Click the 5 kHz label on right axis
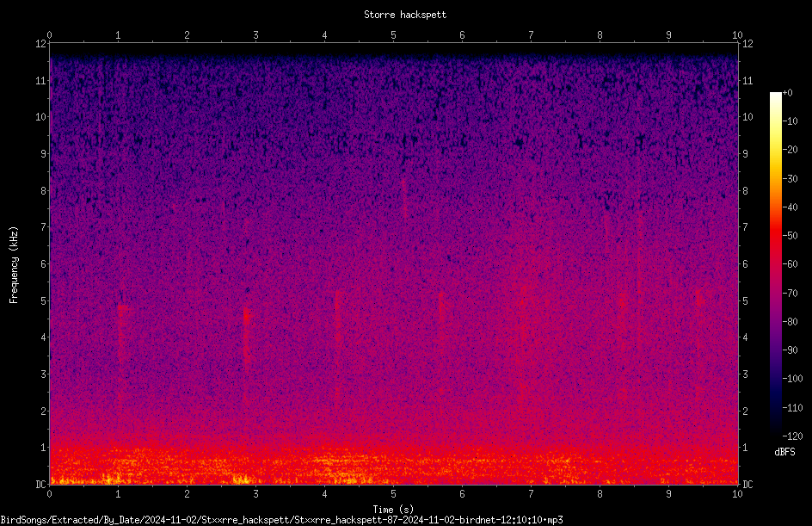The height and width of the screenshot is (526, 812). coord(745,300)
